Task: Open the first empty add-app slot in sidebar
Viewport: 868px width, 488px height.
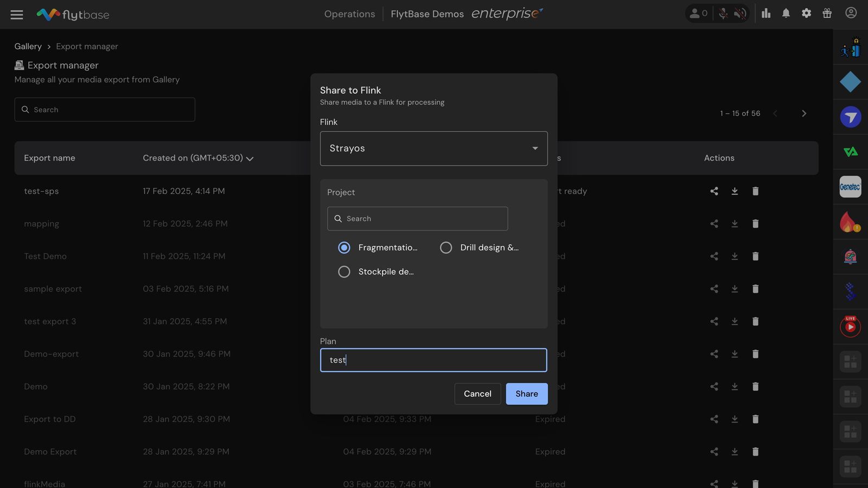Action: (850, 362)
